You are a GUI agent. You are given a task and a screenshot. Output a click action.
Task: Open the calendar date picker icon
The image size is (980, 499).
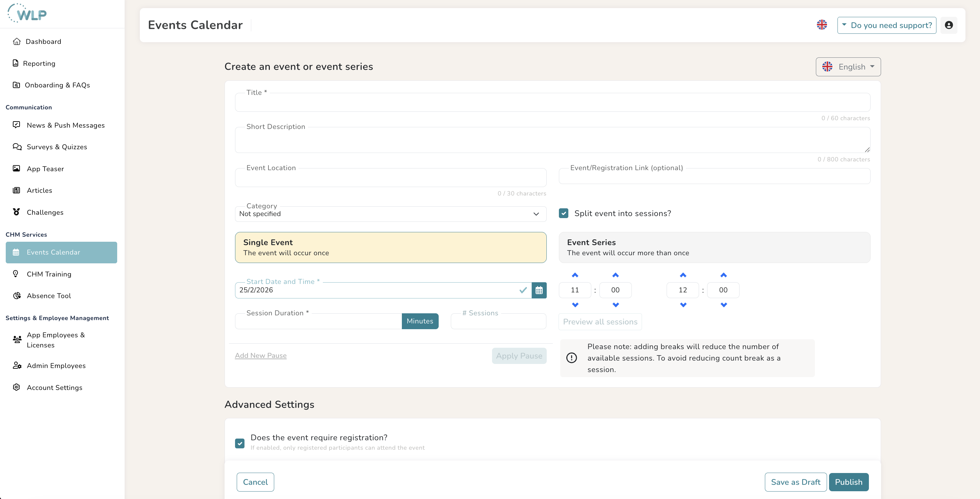539,290
